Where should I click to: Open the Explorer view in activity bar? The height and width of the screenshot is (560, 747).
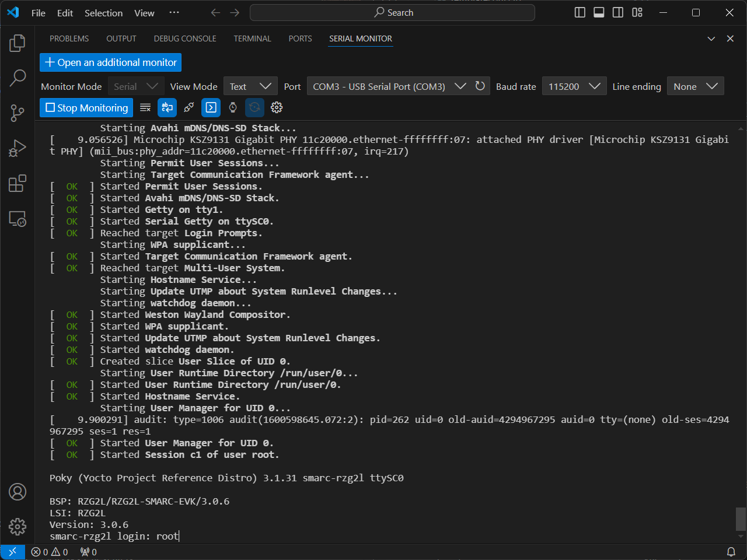point(18,43)
